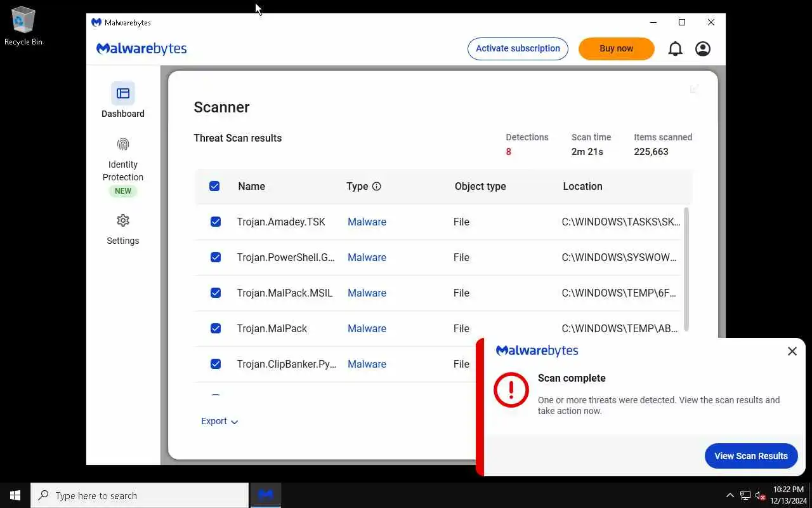This screenshot has height=508, width=812.
Task: Click location C:\WINDOWS\TASKS\SK…
Action: point(621,222)
